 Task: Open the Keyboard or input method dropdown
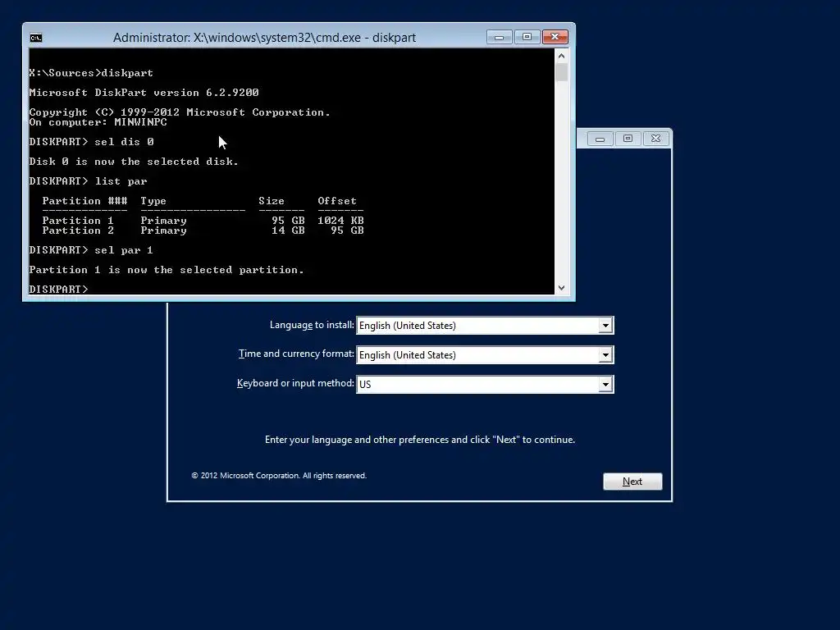(605, 384)
